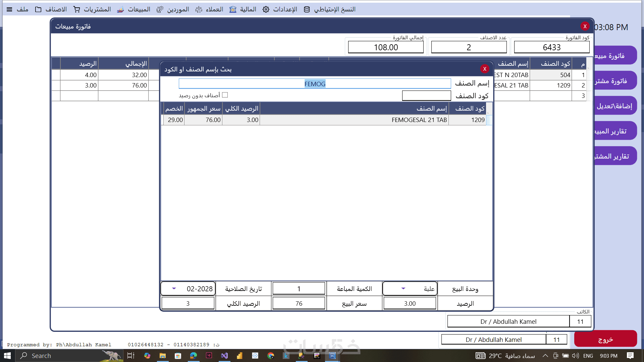Click the database icon for النسخ الإحتياطي
This screenshot has width=644, height=362.
tap(307, 9)
